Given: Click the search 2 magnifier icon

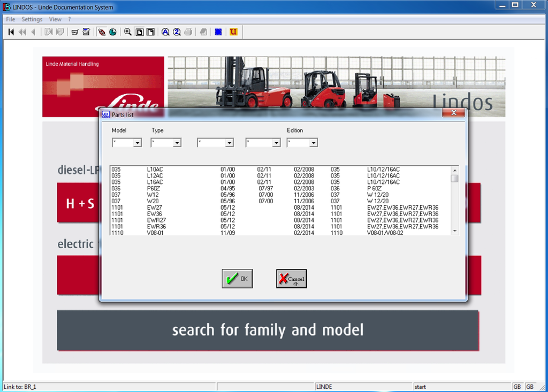Looking at the screenshot, I should click(177, 32).
